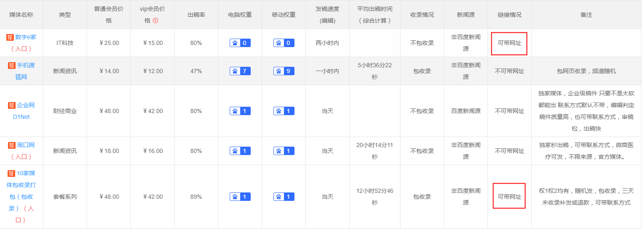Click the ￥15.00 vip price cell
The width and height of the screenshot is (644, 229).
point(153,43)
